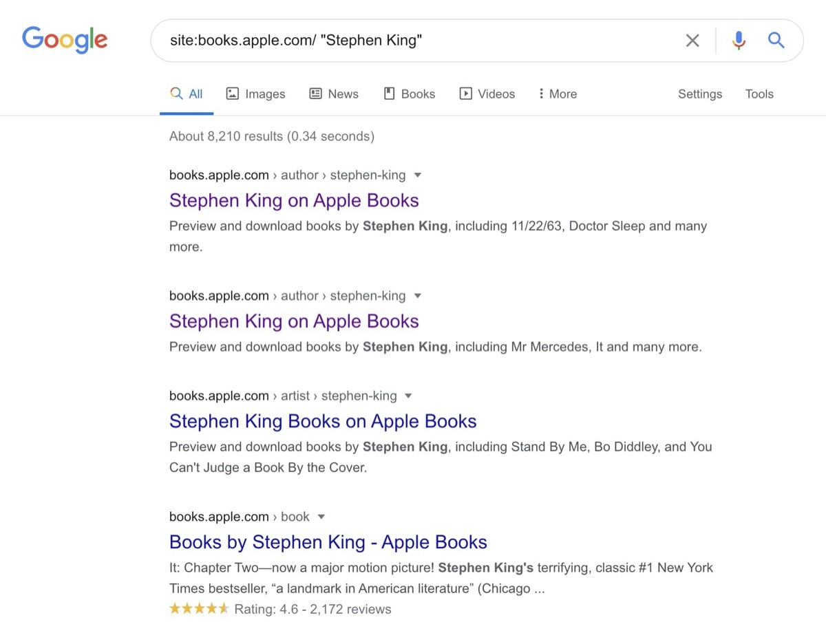Click the newspaper icon beside News
The height and width of the screenshot is (644, 826).
(315, 94)
